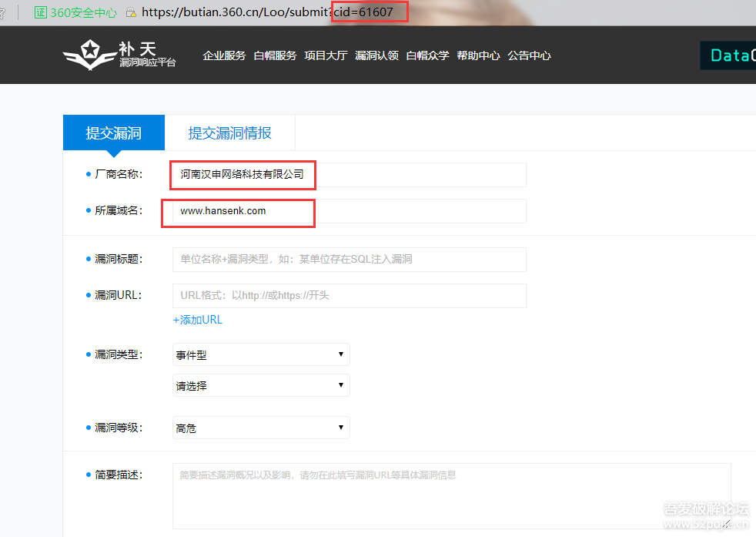Click the 360安全中心 certificate badge
The height and width of the screenshot is (537, 756).
(75, 12)
